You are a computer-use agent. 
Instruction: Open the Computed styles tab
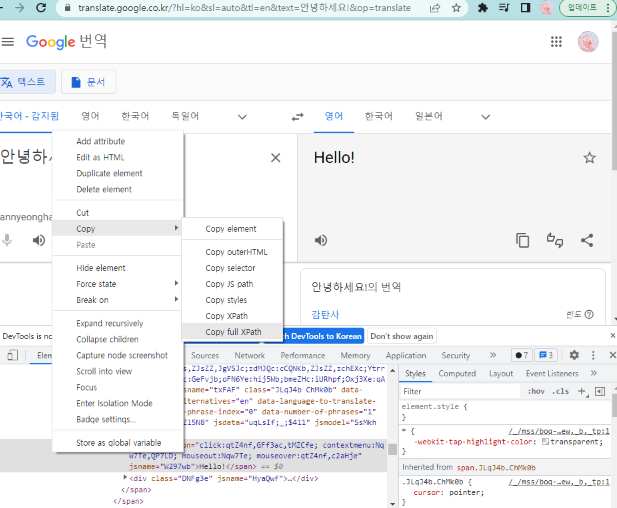point(457,373)
